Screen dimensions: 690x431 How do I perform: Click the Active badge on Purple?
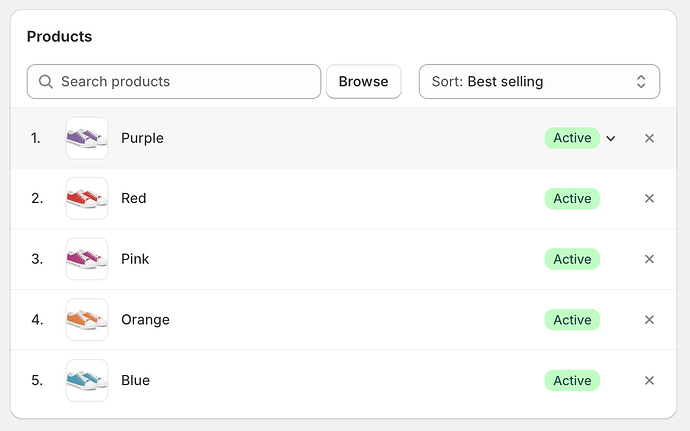(x=572, y=138)
